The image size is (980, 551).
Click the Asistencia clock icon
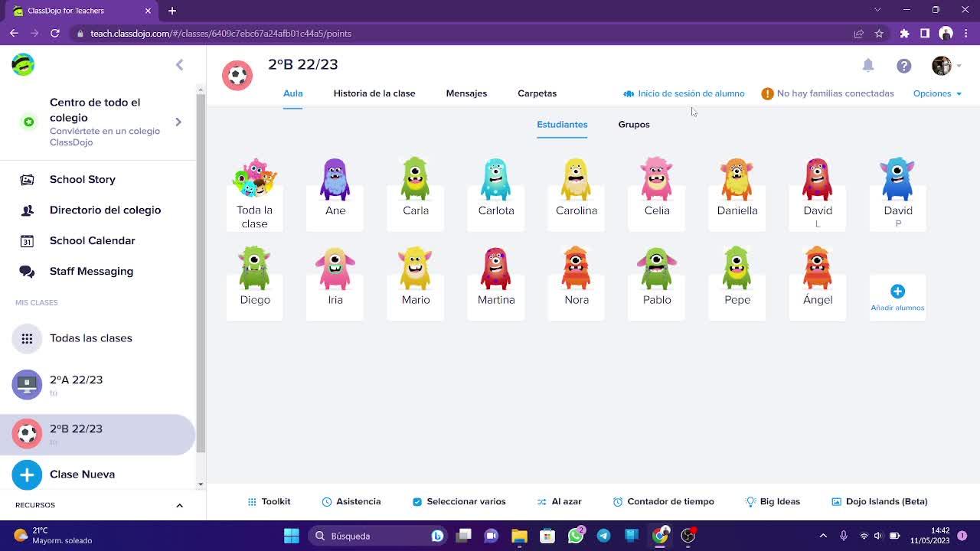point(327,502)
